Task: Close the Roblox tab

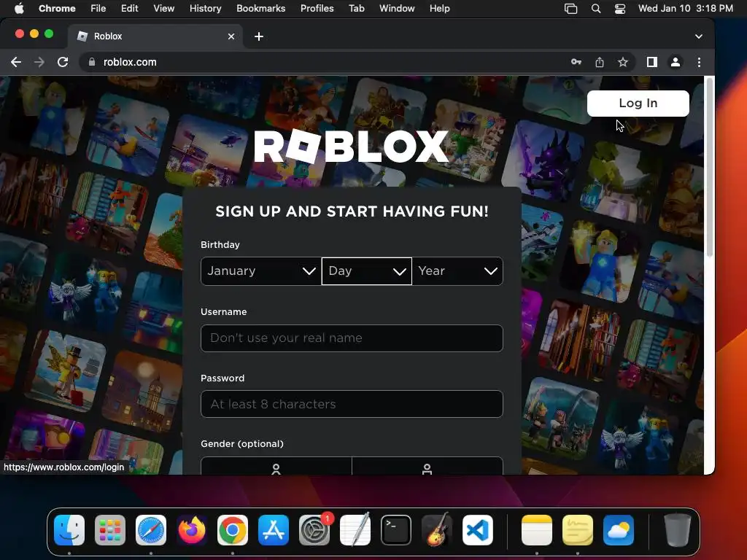Action: [x=231, y=36]
